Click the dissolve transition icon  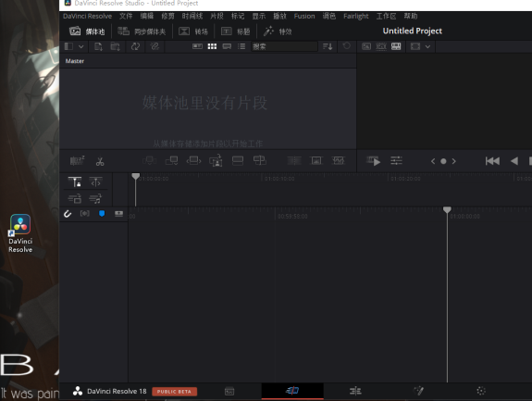click(316, 160)
